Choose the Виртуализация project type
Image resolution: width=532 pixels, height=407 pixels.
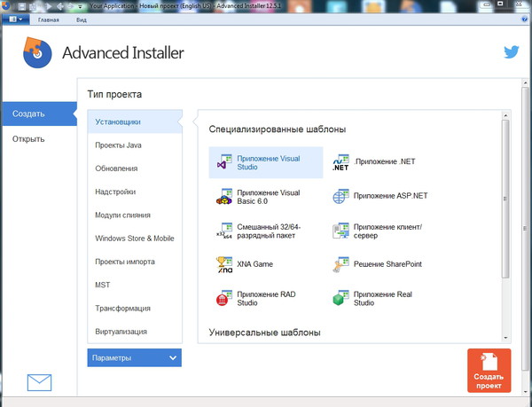coord(121,332)
